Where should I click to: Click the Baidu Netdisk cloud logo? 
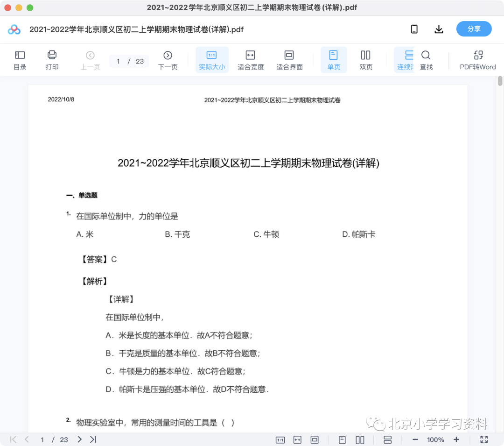(x=14, y=29)
